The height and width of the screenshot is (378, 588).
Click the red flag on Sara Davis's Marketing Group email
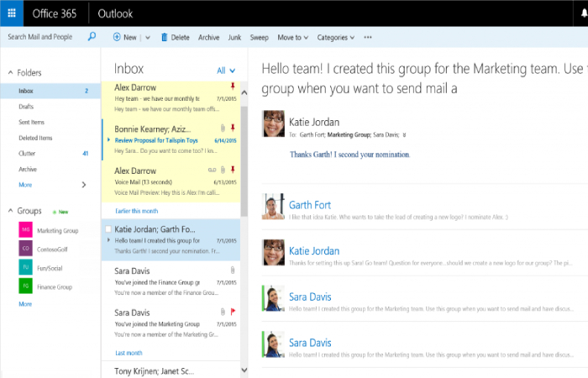pos(233,312)
